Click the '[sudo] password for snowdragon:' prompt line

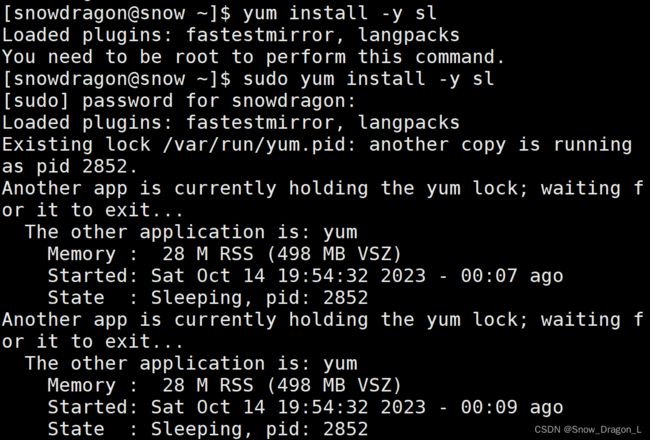(179, 101)
